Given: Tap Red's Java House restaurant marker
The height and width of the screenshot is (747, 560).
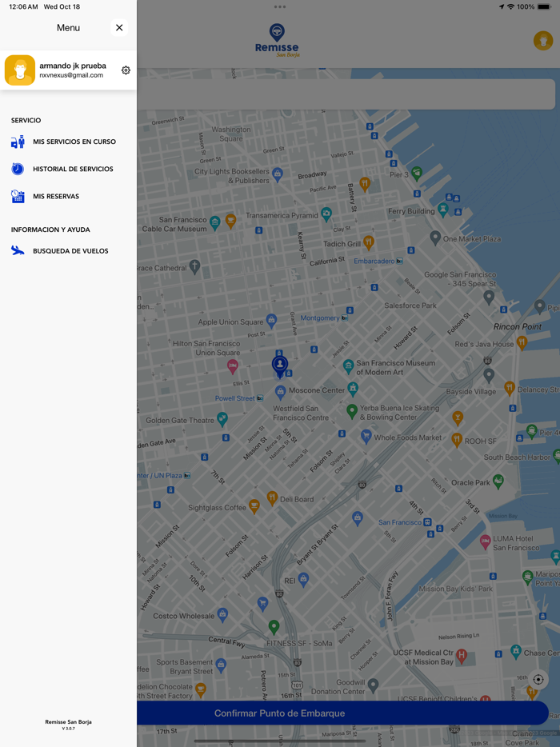Looking at the screenshot, I should point(522,342).
